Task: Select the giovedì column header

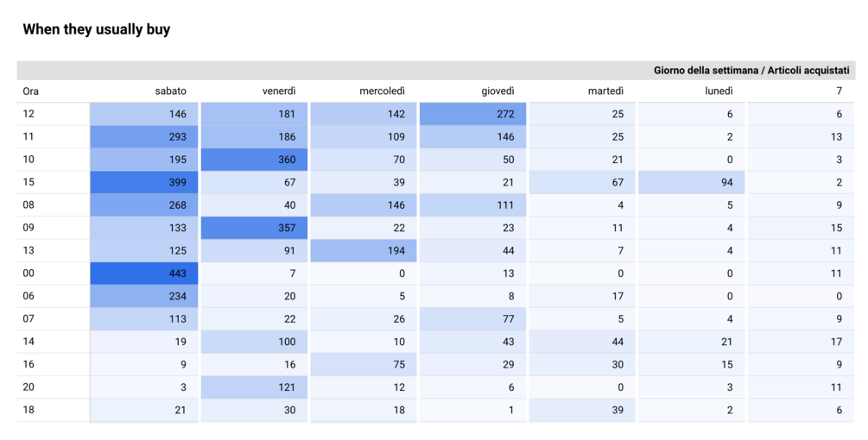Action: (497, 91)
